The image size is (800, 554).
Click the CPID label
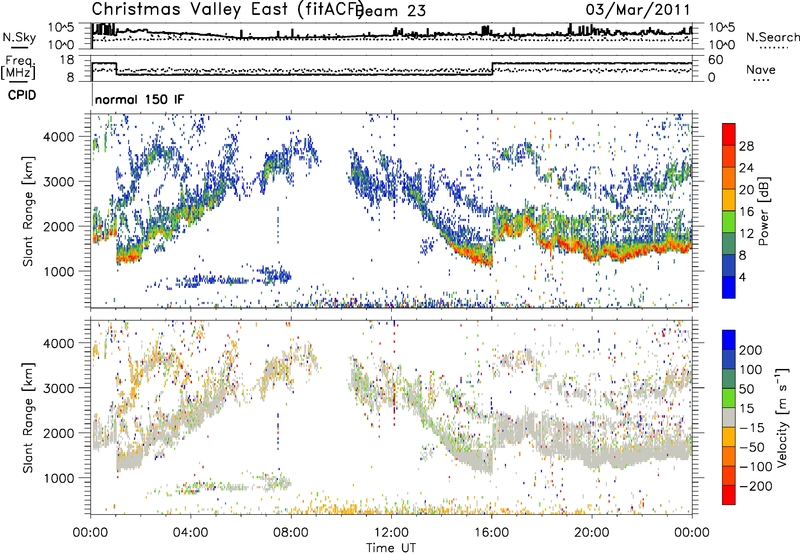(22, 95)
